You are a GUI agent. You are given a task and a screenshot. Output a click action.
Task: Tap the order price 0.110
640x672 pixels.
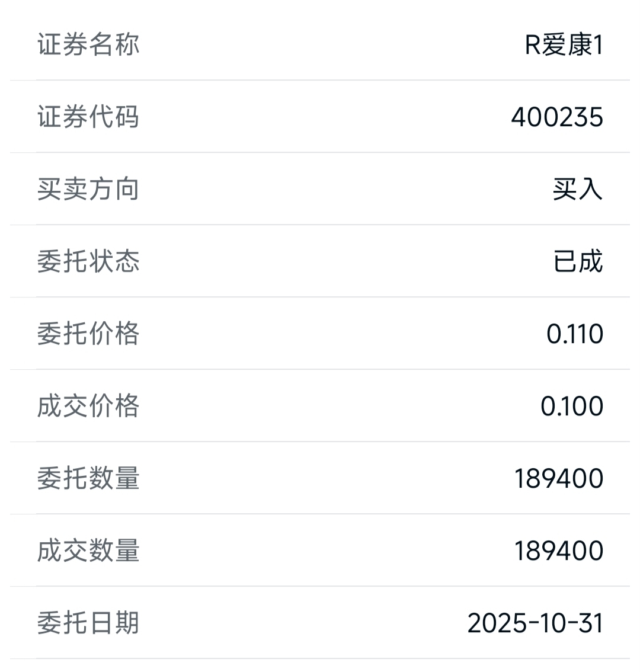click(x=575, y=334)
